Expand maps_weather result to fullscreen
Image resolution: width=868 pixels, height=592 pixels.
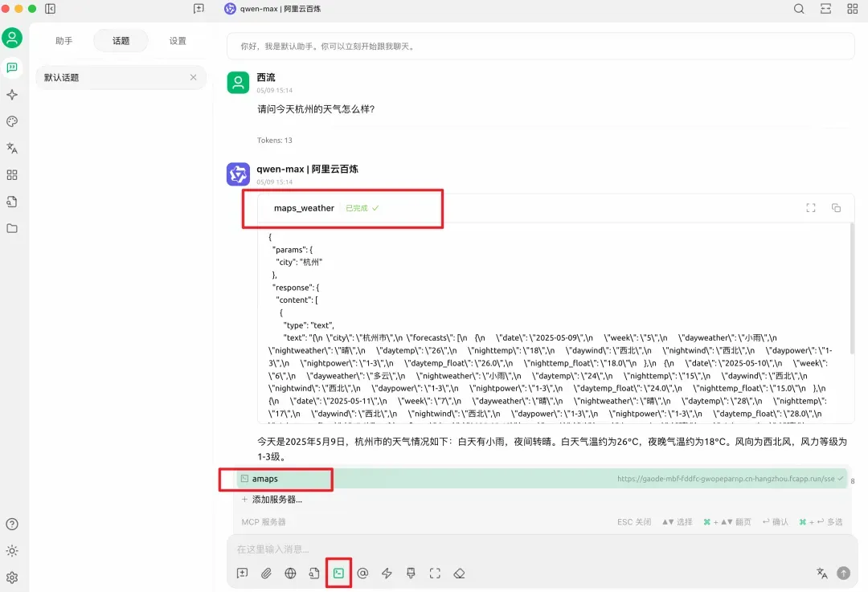click(810, 207)
